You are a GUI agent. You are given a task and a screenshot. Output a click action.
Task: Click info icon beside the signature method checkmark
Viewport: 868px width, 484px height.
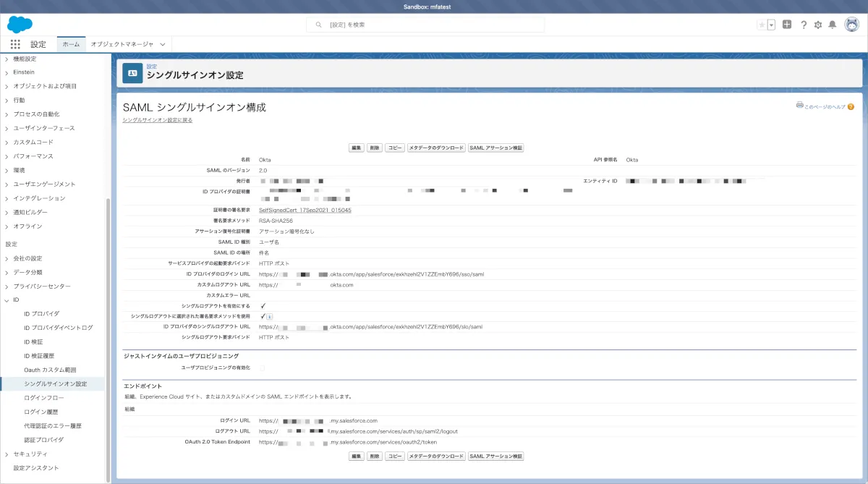[x=270, y=316]
